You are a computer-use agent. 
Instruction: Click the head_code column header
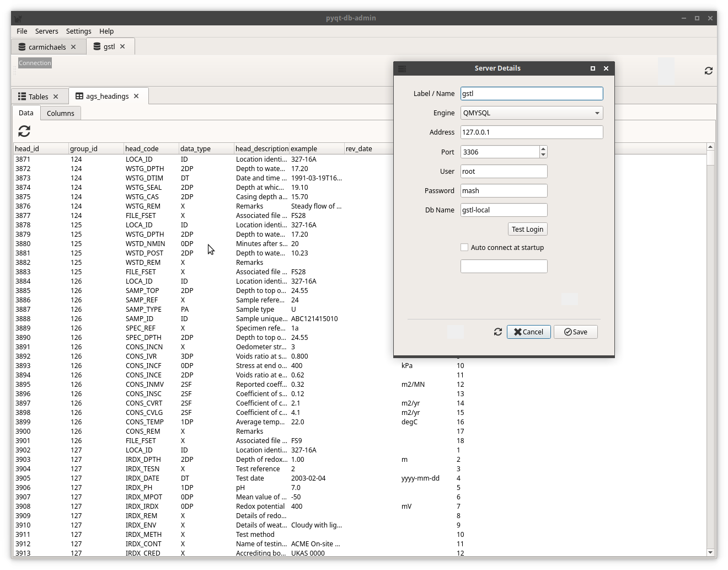point(152,148)
